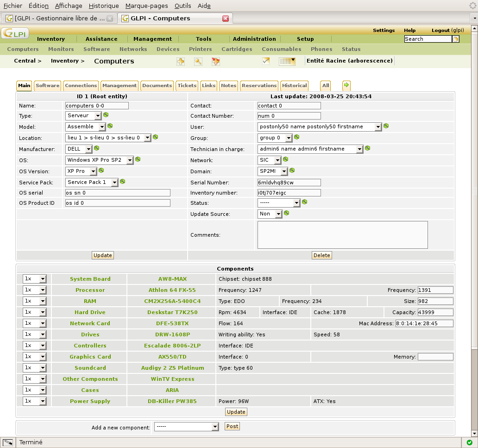Open the Processor quantity dropdown
478x448 pixels.
34,290
